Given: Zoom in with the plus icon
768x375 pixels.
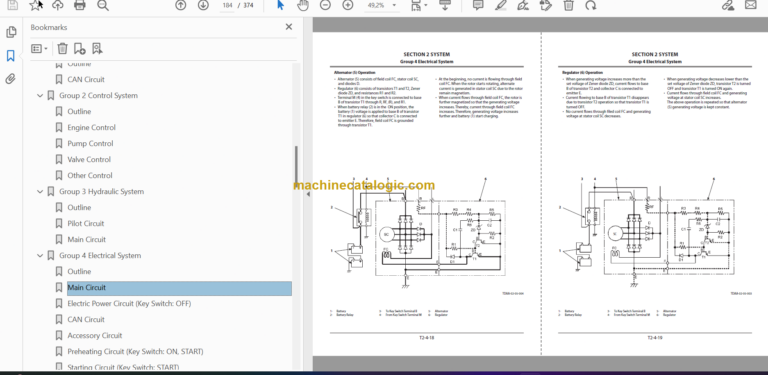Looking at the screenshot, I should [x=348, y=5].
